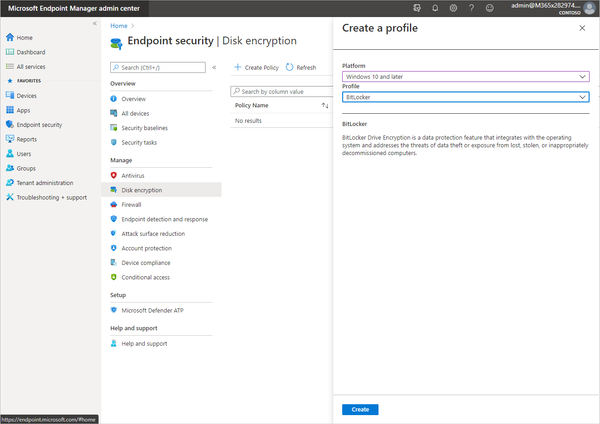
Task: Click the Microsoft Defender ATP icon
Action: tap(114, 310)
